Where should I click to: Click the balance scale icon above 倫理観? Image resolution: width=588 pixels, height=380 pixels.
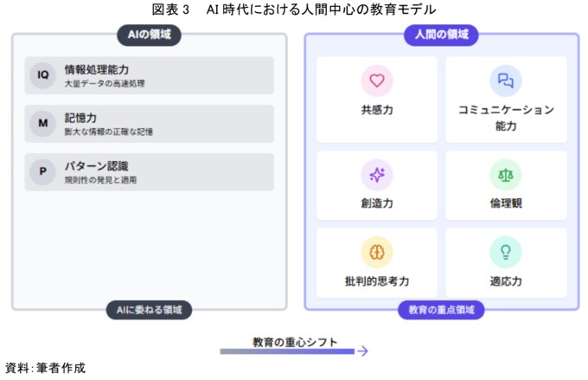(506, 175)
